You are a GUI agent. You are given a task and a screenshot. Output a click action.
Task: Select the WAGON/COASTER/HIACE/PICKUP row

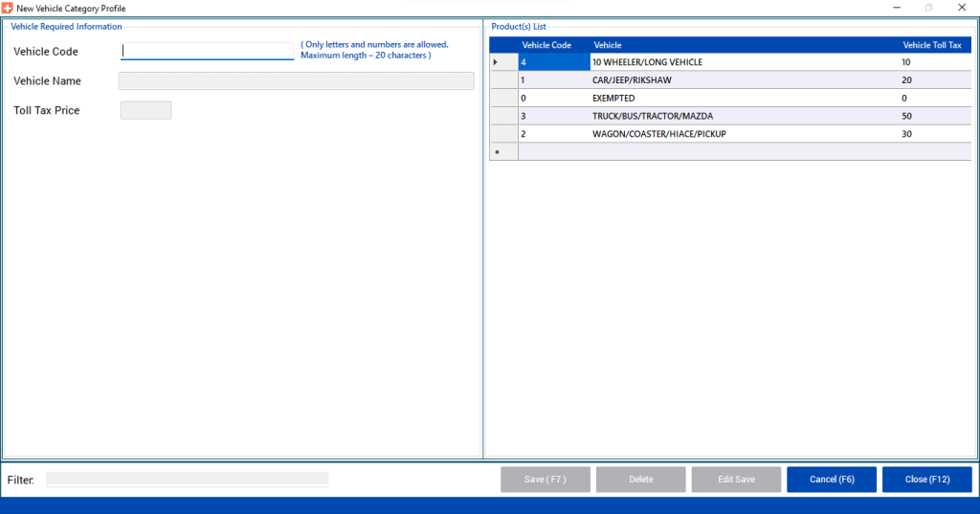[658, 134]
